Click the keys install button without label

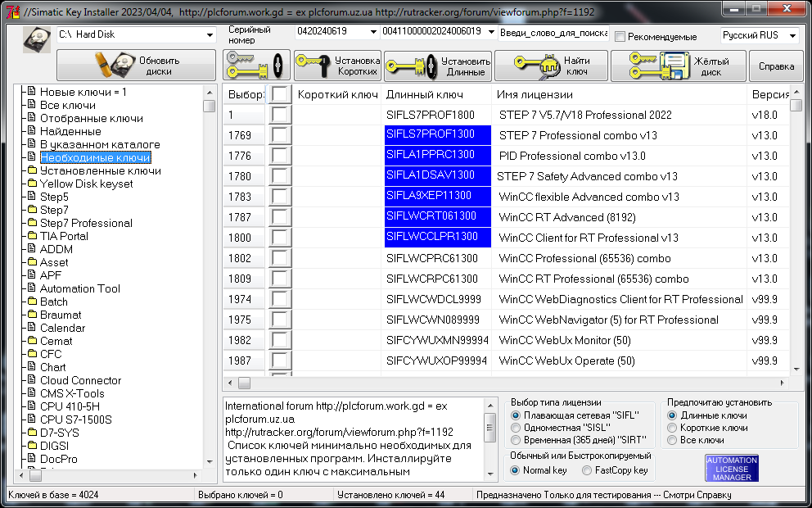257,65
